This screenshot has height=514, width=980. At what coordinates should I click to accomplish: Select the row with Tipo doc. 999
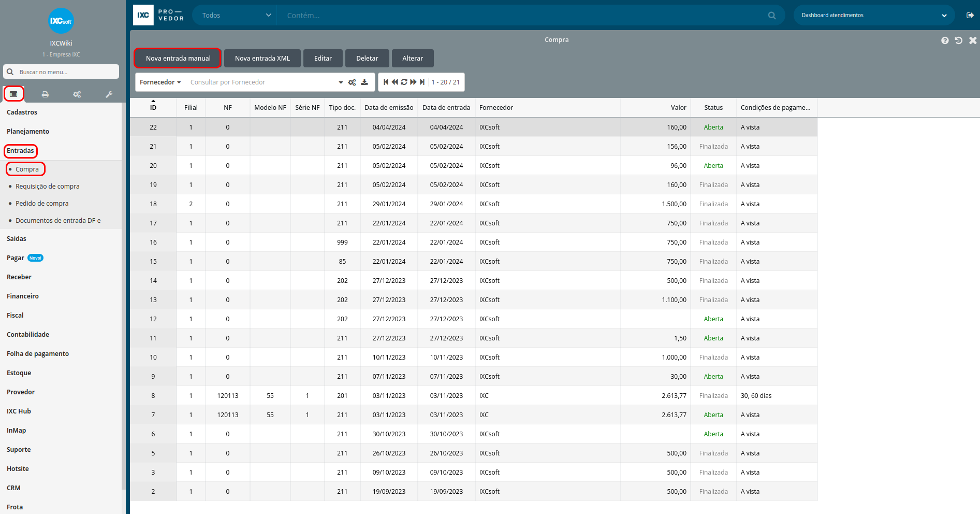click(474, 242)
